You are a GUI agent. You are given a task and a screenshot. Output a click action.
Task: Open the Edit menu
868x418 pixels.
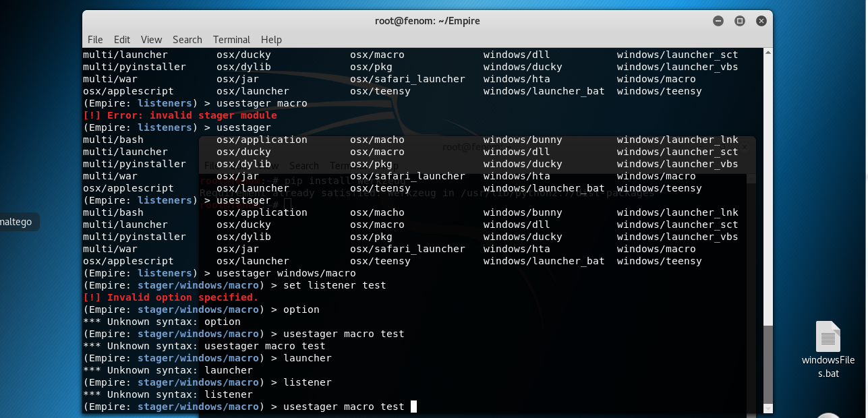(x=122, y=40)
